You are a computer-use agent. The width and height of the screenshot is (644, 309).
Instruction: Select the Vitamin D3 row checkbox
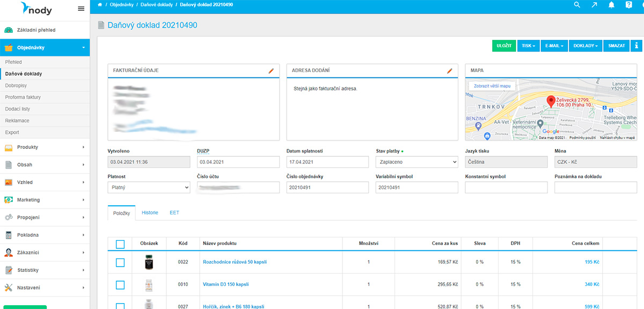point(120,284)
